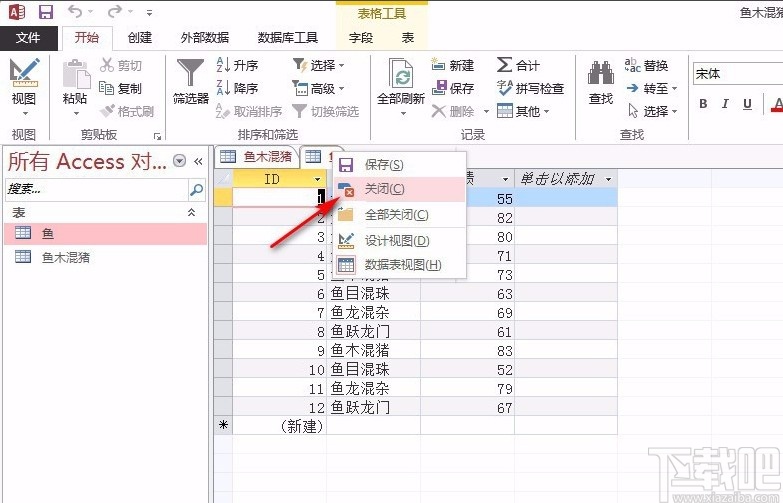
Task: Select table 鱼木混猪 in navigation pane
Action: point(105,257)
